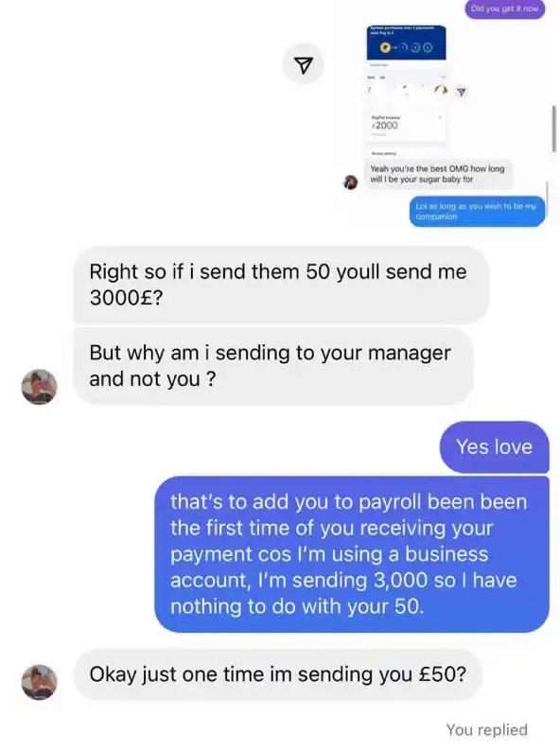560x749 pixels.
Task: Select the 'Did you get it now' bubble
Action: [504, 9]
